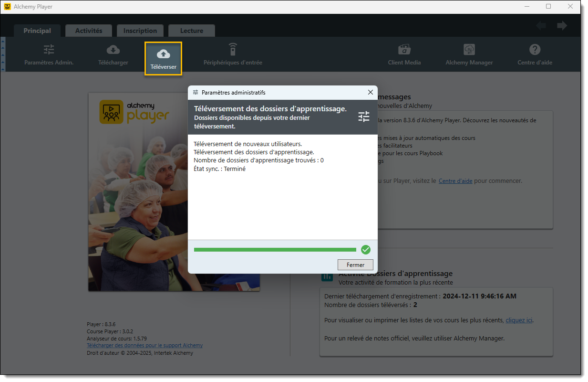The width and height of the screenshot is (588, 382).
Task: Click the Télécharger cloud download icon
Action: [113, 50]
